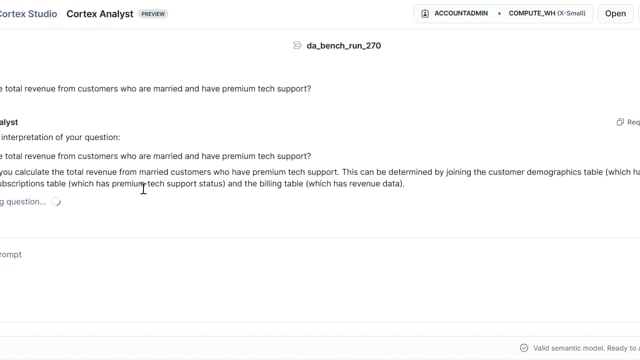Click the Open button
The width and height of the screenshot is (640, 360).
pyautogui.click(x=615, y=13)
